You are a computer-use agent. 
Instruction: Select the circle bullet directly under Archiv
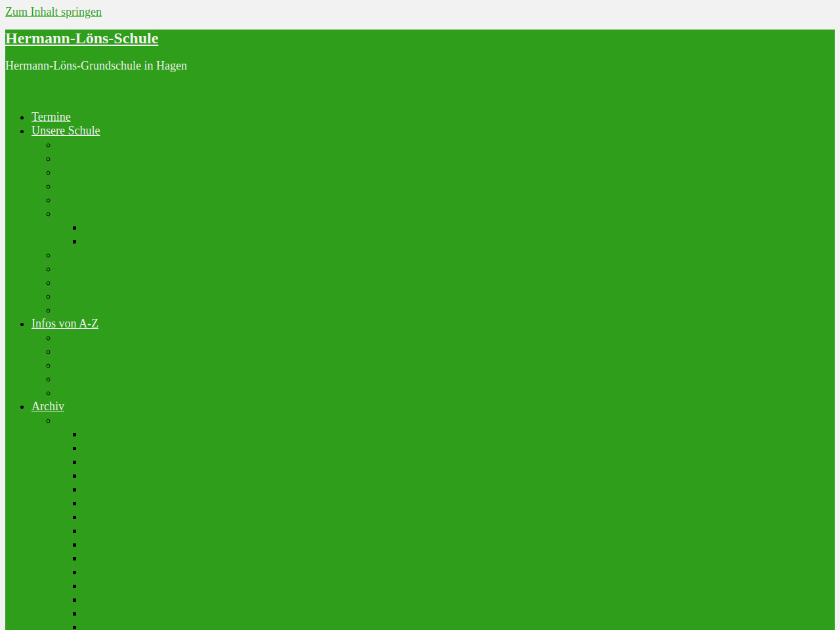pyautogui.click(x=49, y=421)
